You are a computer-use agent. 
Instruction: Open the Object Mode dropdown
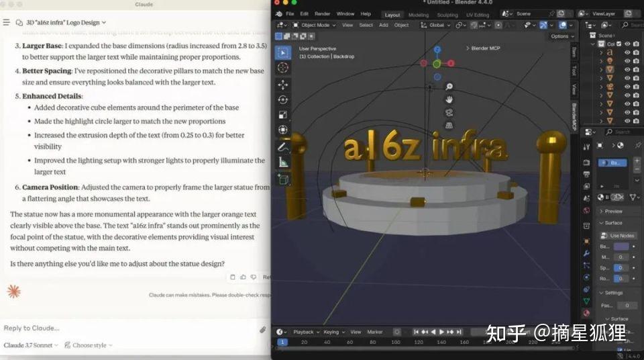point(314,25)
